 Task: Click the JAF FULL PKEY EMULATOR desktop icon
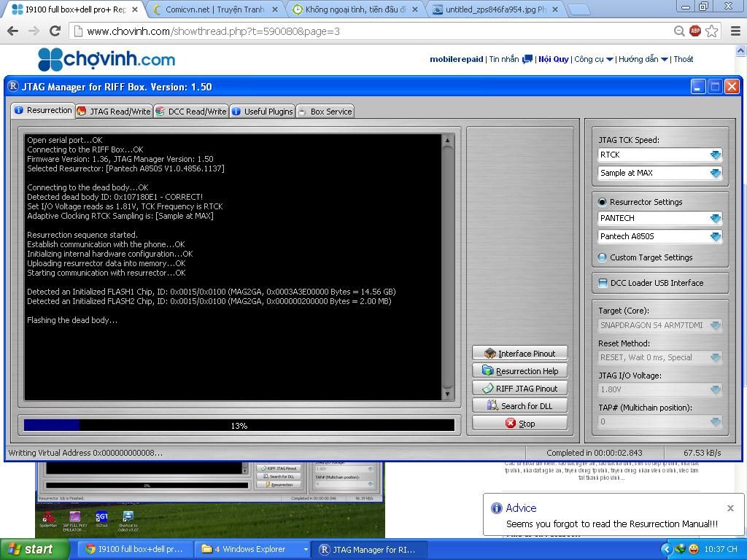point(75,517)
